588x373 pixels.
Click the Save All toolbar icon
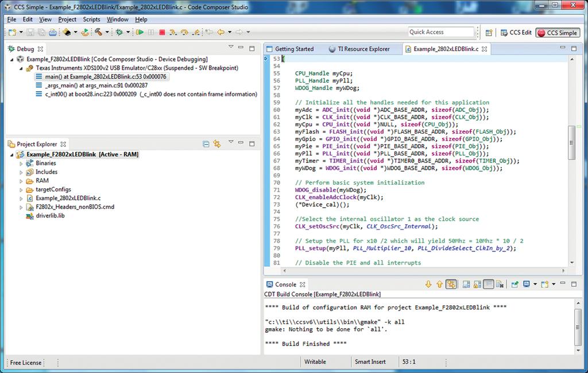[41, 33]
